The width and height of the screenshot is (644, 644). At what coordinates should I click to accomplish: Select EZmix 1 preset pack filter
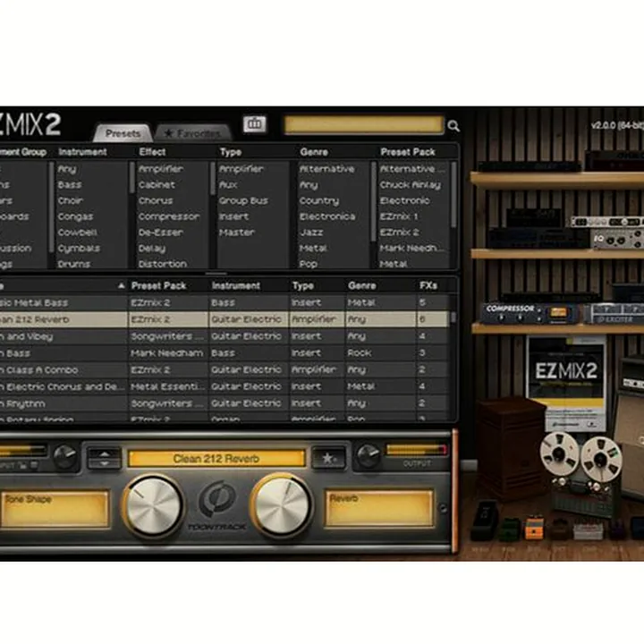click(398, 216)
